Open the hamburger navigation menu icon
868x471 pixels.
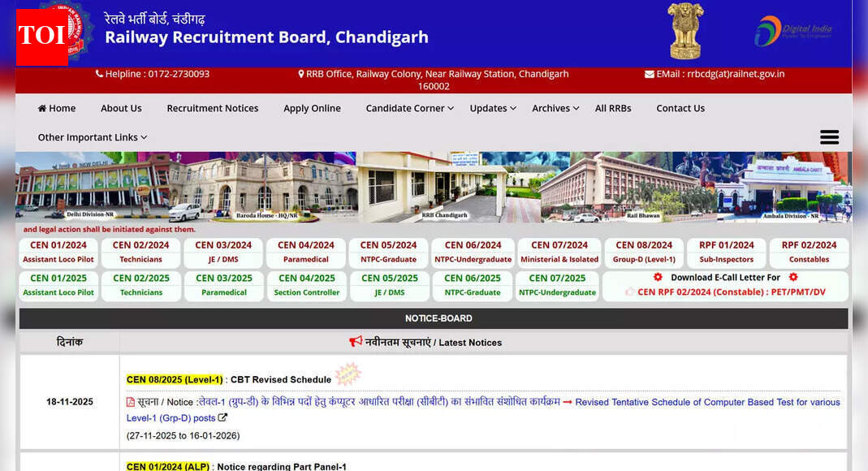click(829, 137)
